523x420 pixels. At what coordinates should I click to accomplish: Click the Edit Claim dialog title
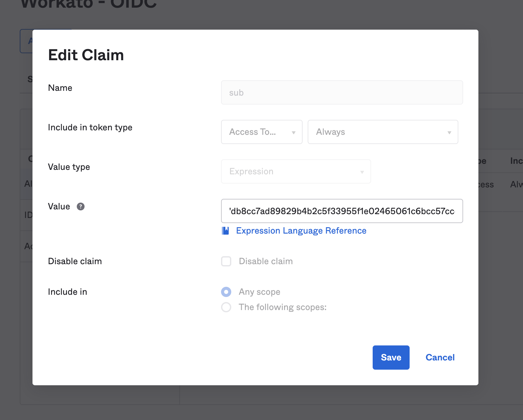pos(86,55)
